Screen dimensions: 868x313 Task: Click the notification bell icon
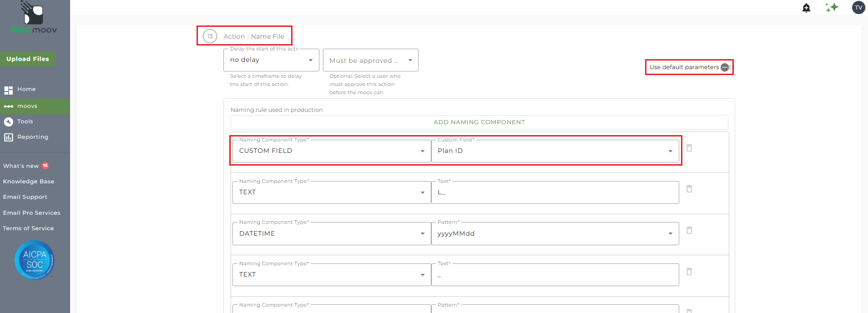tap(806, 8)
